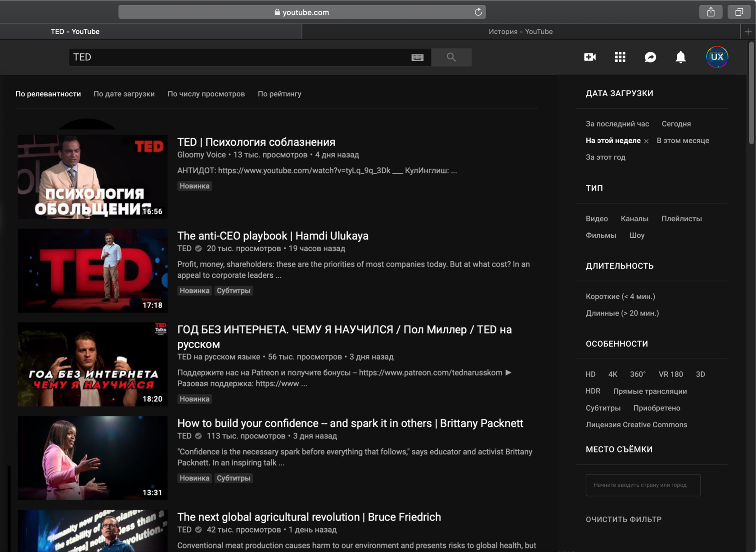The image size is (756, 552).
Task: Filter type by 'Шоу'
Action: coord(637,235)
